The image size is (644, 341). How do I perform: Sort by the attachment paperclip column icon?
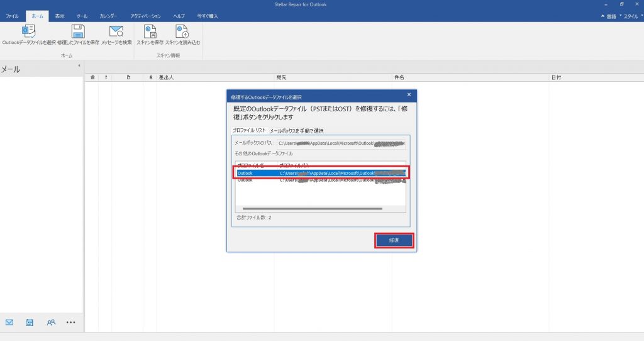pyautogui.click(x=151, y=77)
